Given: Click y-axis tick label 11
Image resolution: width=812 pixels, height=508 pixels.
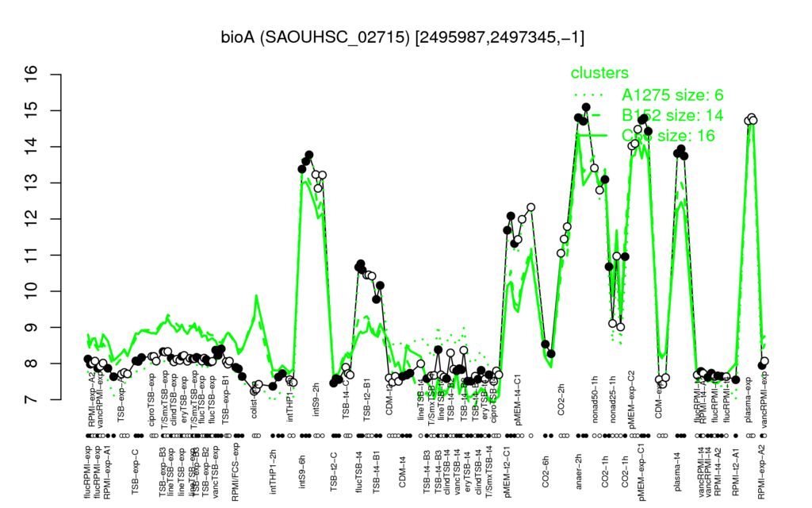Looking at the screenshot, I should (x=31, y=255).
